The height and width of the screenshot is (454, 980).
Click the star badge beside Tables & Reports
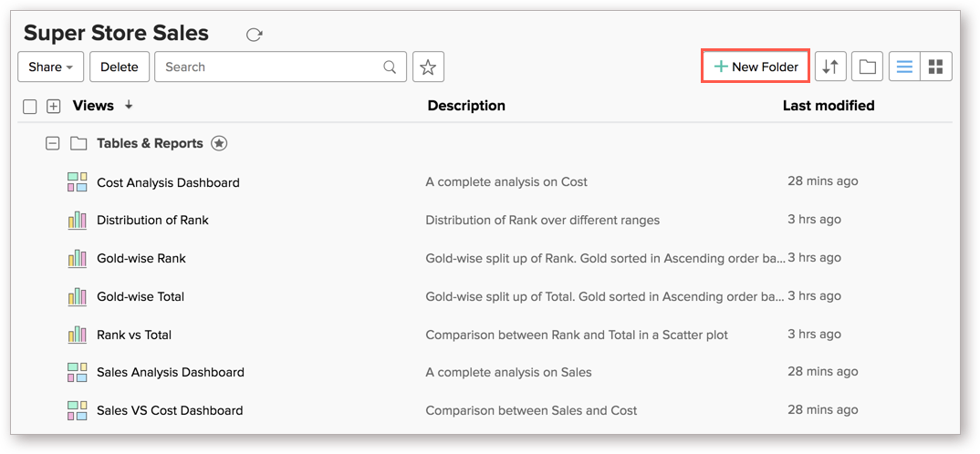pyautogui.click(x=219, y=144)
